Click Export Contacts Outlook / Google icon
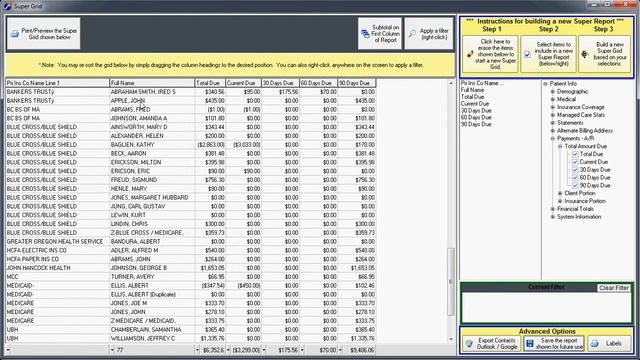 (x=469, y=344)
